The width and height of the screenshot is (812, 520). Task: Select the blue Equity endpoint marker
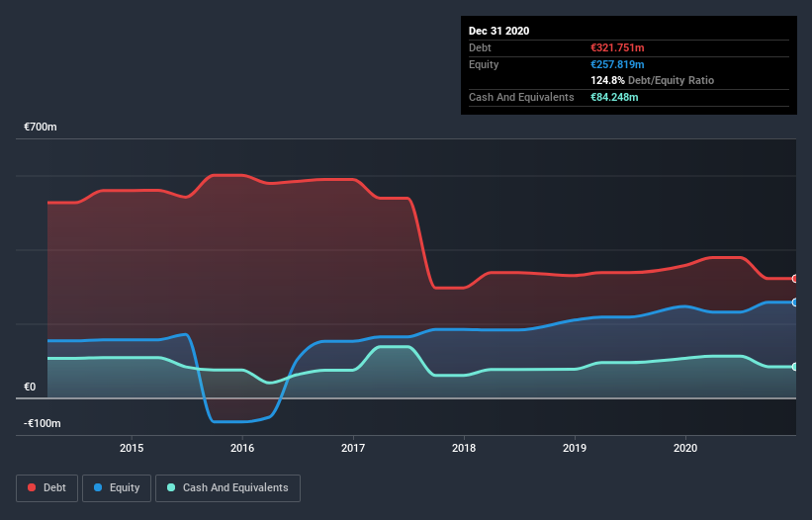(x=795, y=303)
